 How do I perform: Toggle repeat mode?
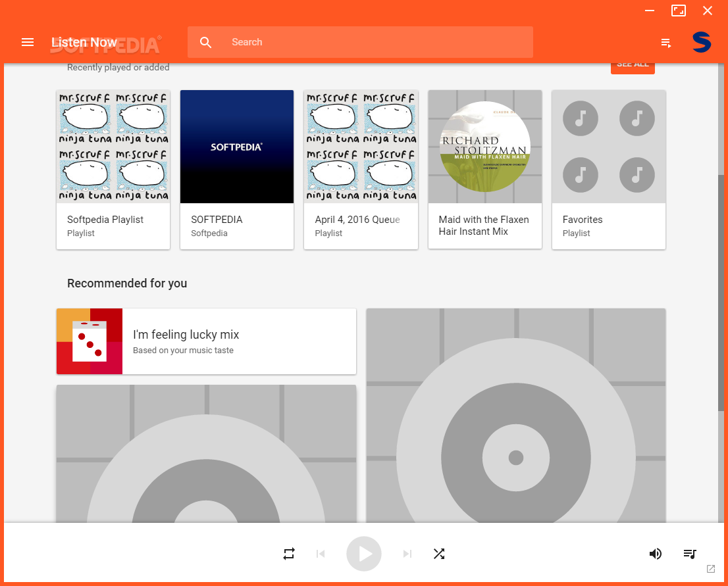point(289,554)
